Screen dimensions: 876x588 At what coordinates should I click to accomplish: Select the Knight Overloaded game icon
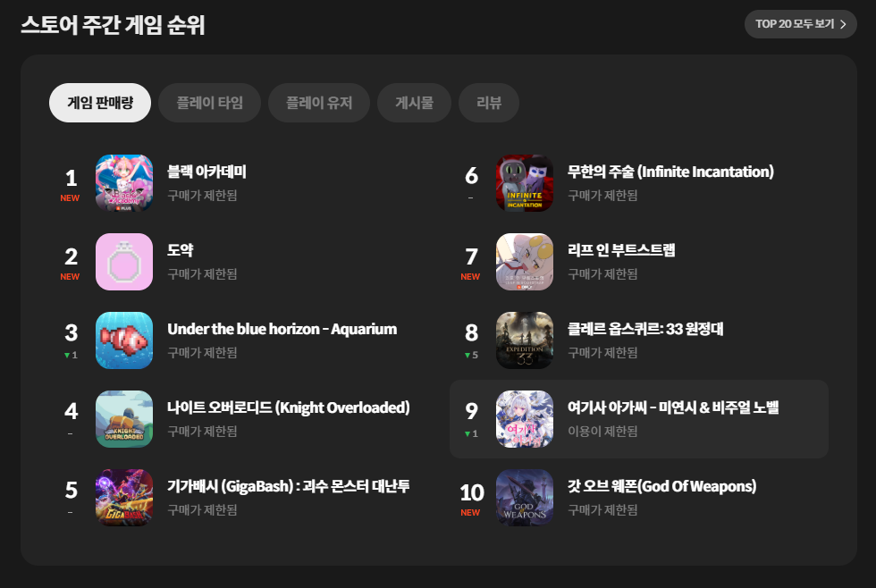[124, 419]
